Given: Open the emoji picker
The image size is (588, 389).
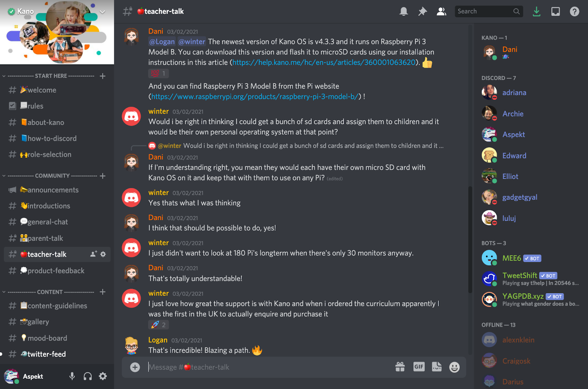Looking at the screenshot, I should [x=454, y=367].
